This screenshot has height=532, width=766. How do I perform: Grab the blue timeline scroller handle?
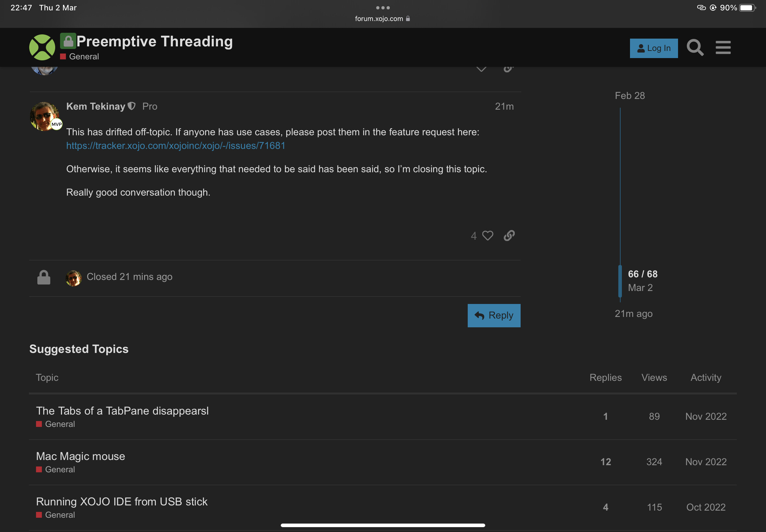pyautogui.click(x=620, y=281)
